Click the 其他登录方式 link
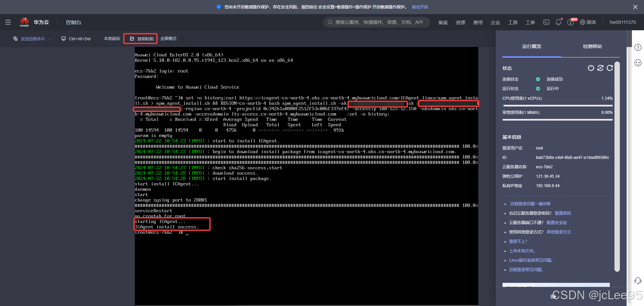This screenshot has height=306, width=644. tap(558, 232)
